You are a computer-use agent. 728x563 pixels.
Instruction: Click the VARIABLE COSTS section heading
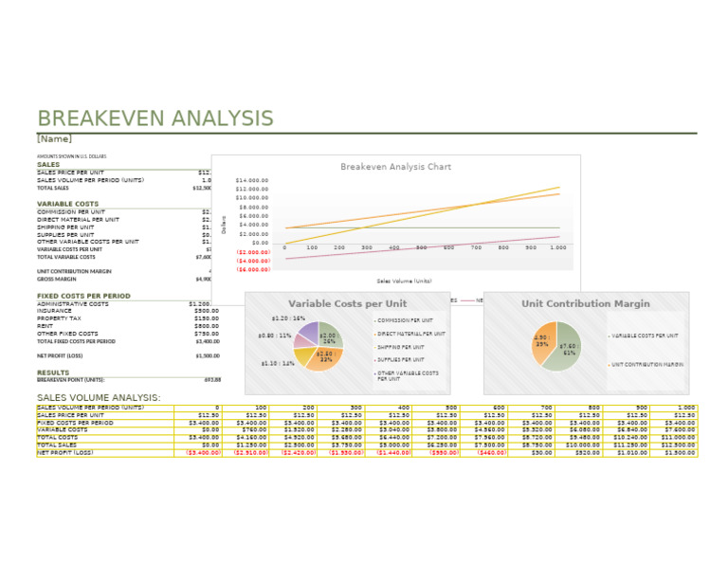click(68, 204)
